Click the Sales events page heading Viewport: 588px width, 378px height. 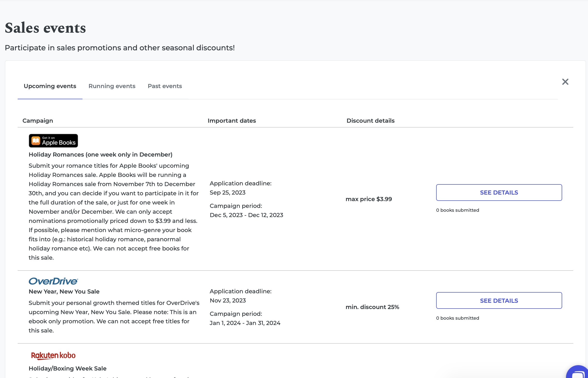pyautogui.click(x=45, y=28)
